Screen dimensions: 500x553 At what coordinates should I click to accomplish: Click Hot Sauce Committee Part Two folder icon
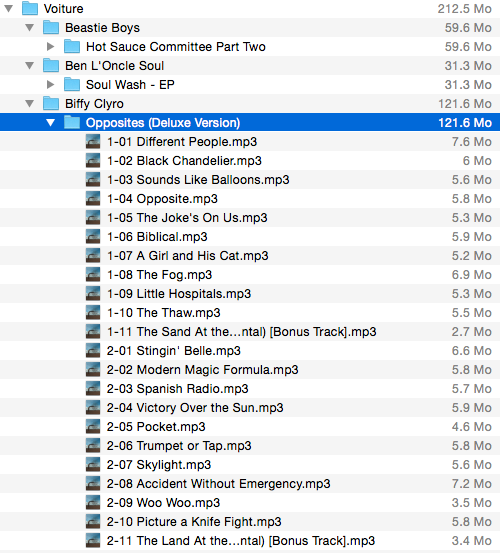72,47
